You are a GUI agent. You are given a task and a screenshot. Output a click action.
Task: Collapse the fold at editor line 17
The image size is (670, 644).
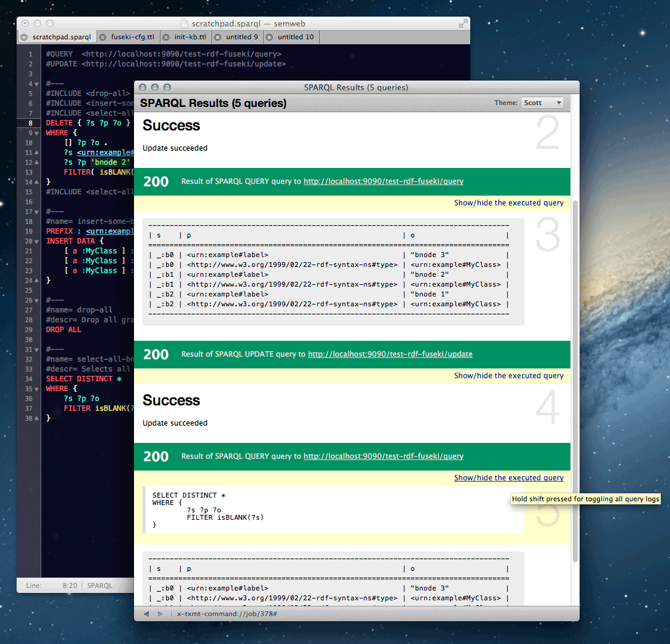pos(36,212)
